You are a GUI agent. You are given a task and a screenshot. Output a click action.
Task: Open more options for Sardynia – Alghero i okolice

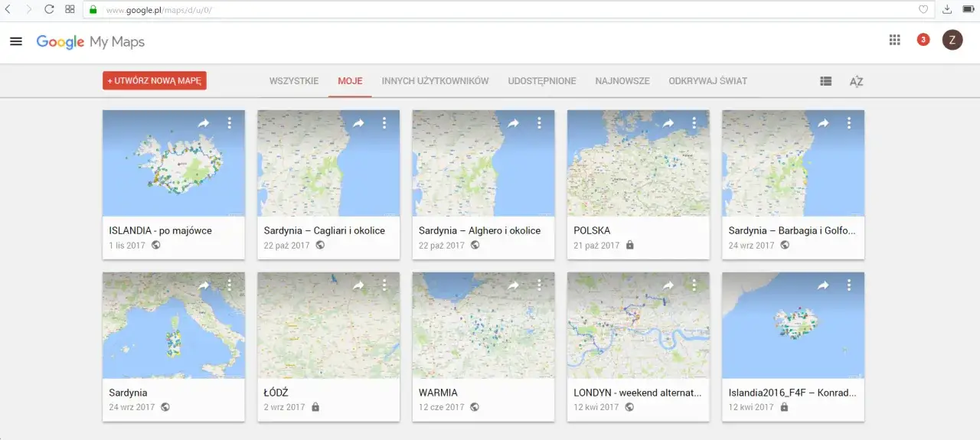[x=539, y=123]
